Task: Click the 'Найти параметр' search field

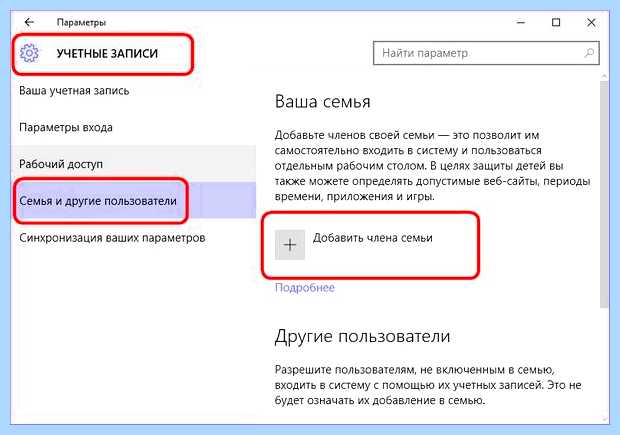Action: tap(486, 53)
